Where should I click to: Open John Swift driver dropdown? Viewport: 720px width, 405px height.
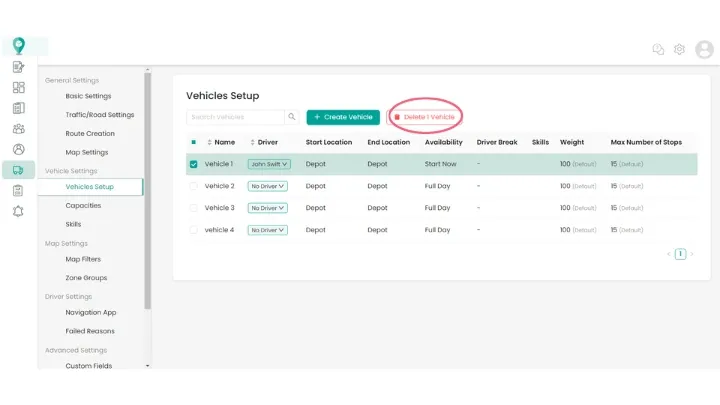coord(268,164)
